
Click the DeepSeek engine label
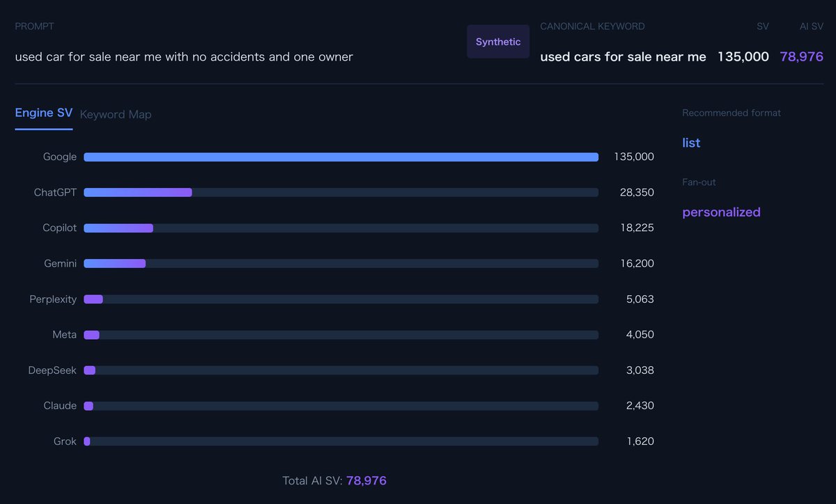[x=52, y=370]
